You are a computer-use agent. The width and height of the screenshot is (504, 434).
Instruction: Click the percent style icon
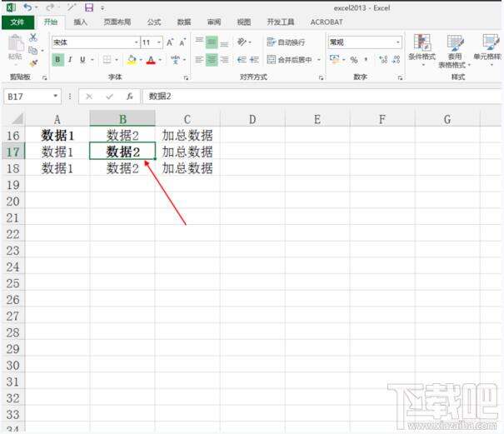(353, 60)
